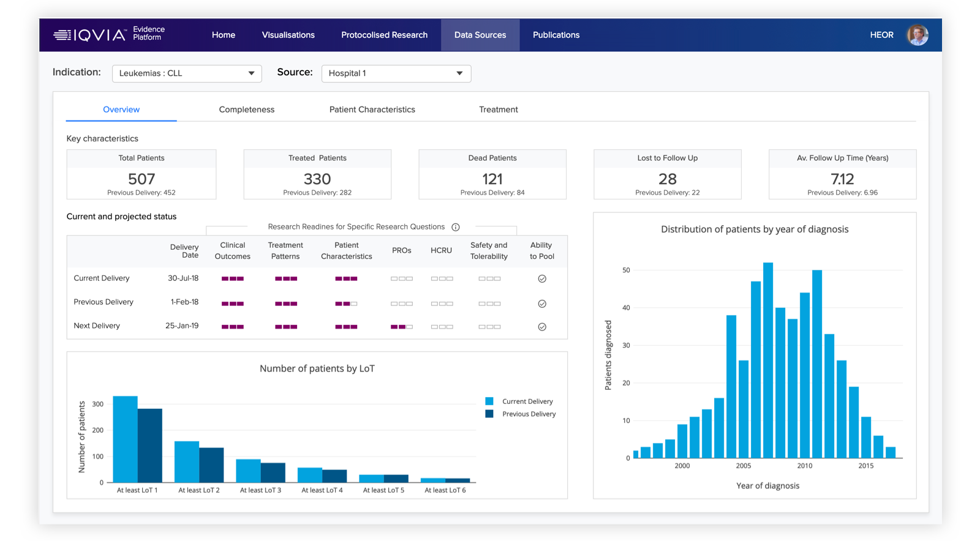Click the info icon beside Research Readiness
This screenshot has width=980, height=541.
[456, 227]
